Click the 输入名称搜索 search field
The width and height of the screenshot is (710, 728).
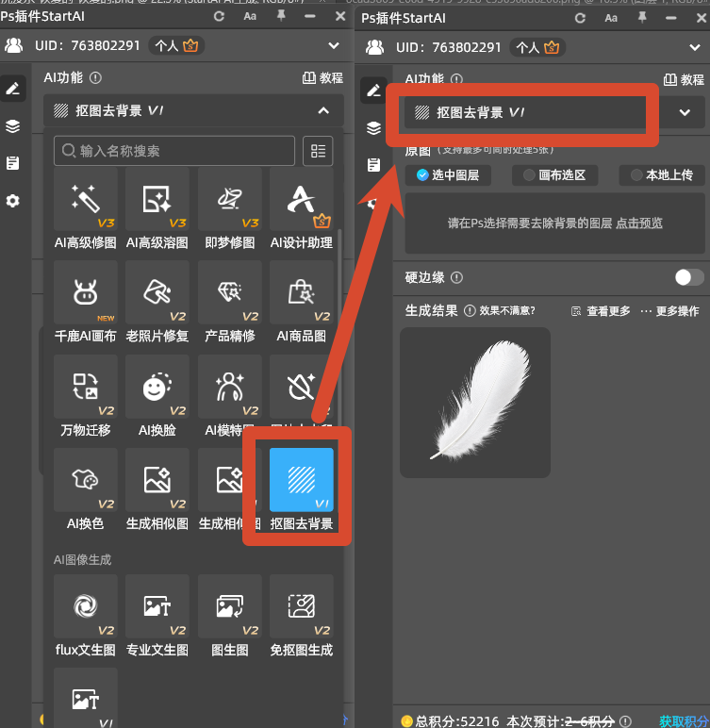pyautogui.click(x=174, y=151)
